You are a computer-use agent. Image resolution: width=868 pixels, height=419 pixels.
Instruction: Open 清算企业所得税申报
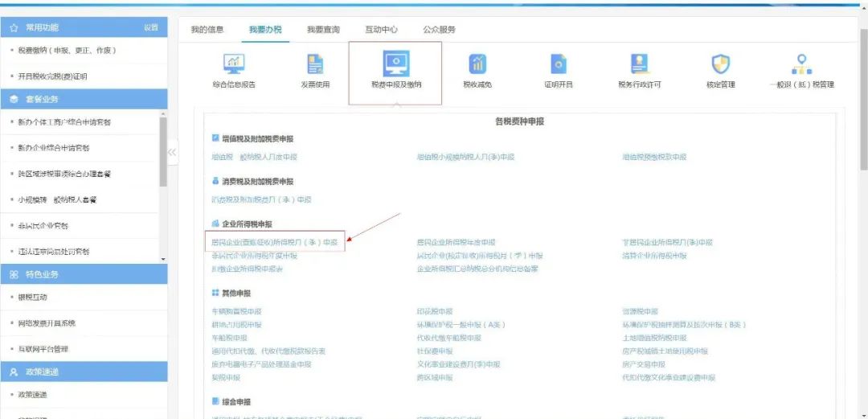tap(654, 256)
